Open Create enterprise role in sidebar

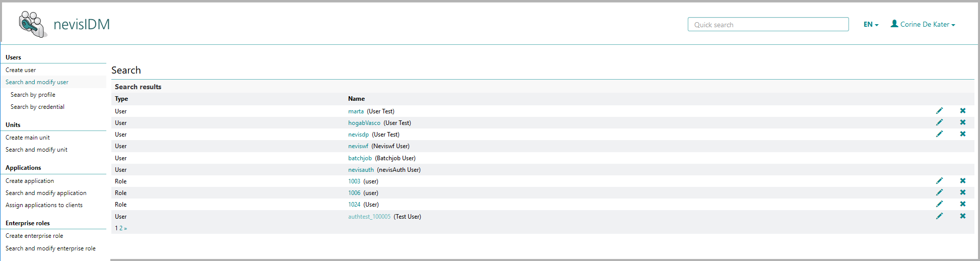pos(34,236)
